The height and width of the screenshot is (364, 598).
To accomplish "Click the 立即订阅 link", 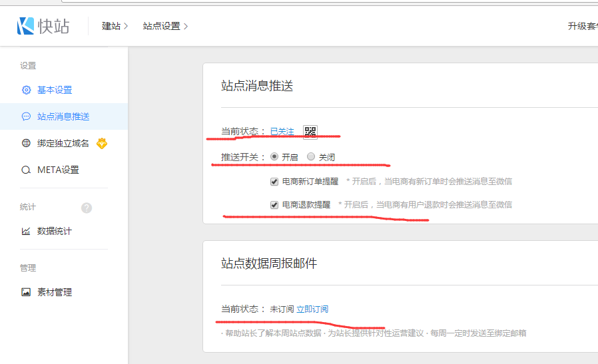I will [x=312, y=309].
